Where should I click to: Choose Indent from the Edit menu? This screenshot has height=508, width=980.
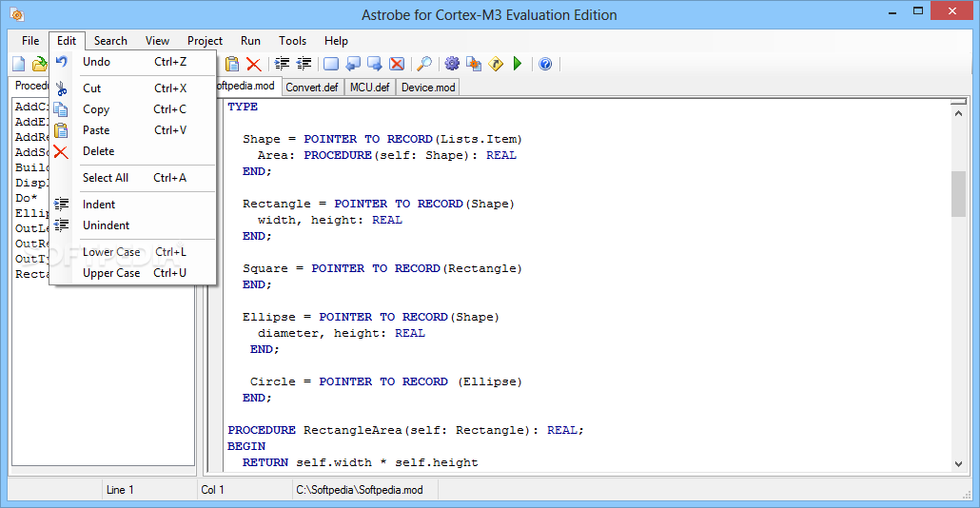(134, 205)
